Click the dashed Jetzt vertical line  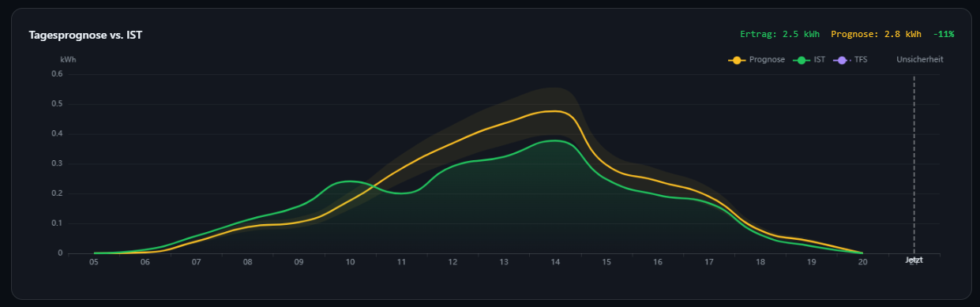click(914, 164)
